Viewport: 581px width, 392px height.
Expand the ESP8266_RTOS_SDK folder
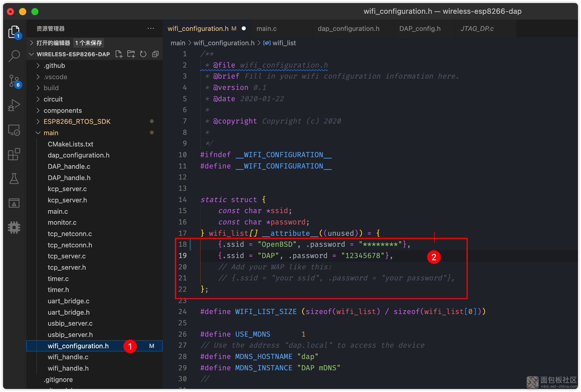click(x=38, y=122)
